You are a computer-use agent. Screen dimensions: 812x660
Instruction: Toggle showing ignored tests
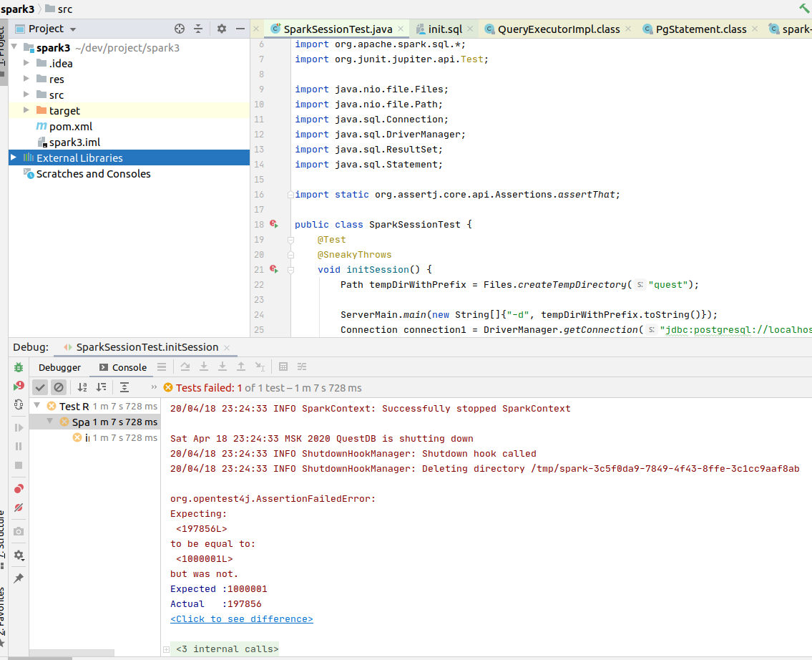(x=59, y=387)
